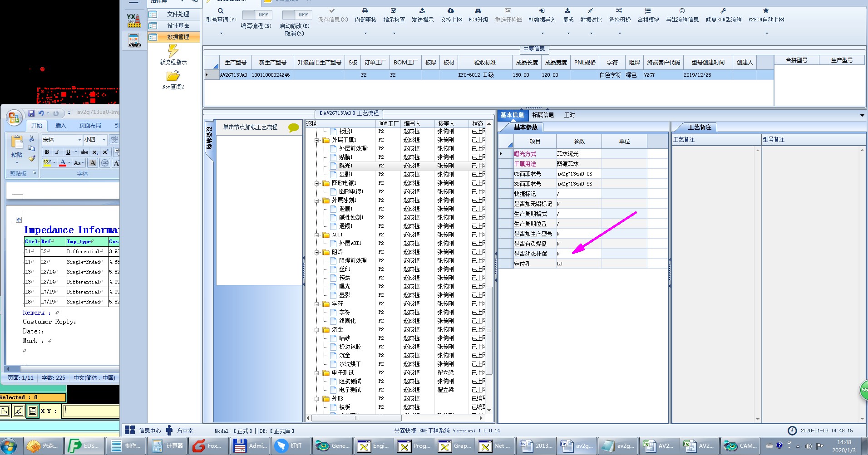This screenshot has width=868, height=455.
Task: Click the Office orb button in Word
Action: pyautogui.click(x=14, y=118)
